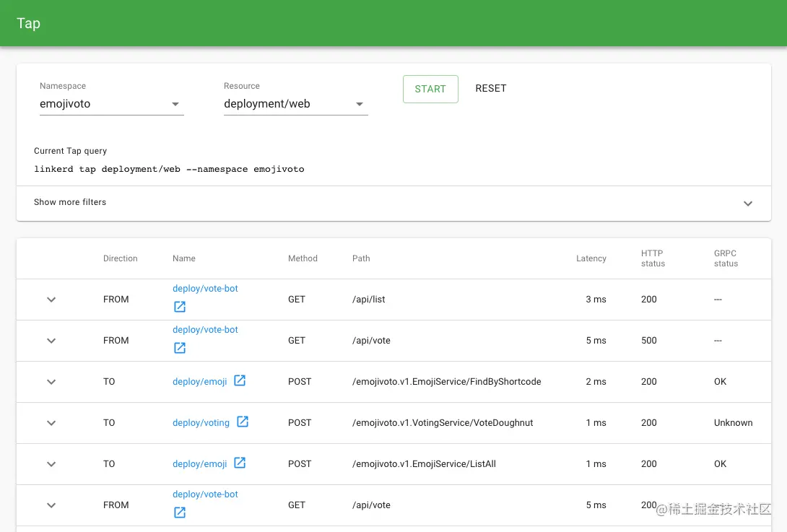Click the Direction column header

point(121,258)
